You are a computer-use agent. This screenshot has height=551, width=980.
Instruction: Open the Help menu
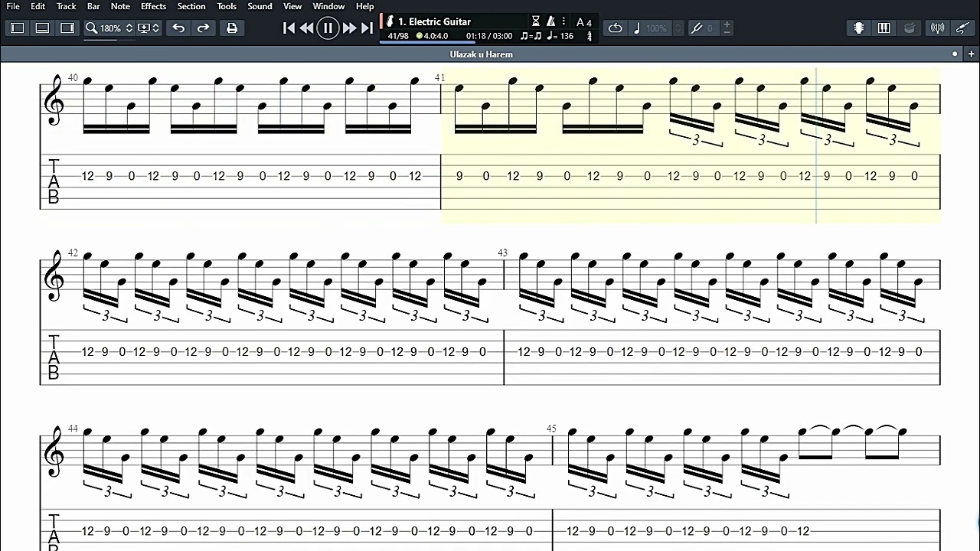[365, 6]
